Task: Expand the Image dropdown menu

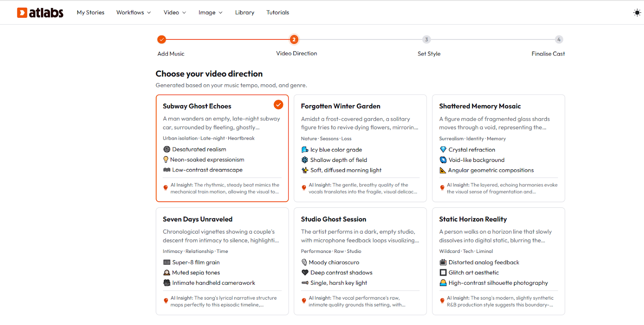Action: click(210, 12)
